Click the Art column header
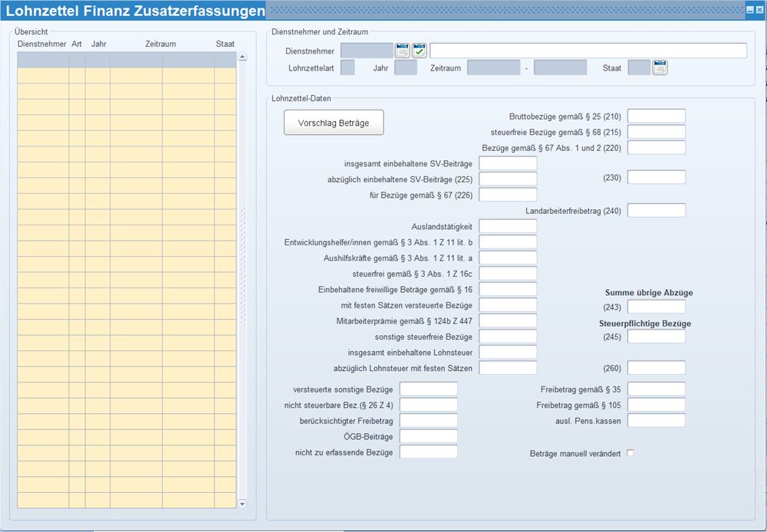Image resolution: width=767 pixels, height=532 pixels. pos(77,44)
